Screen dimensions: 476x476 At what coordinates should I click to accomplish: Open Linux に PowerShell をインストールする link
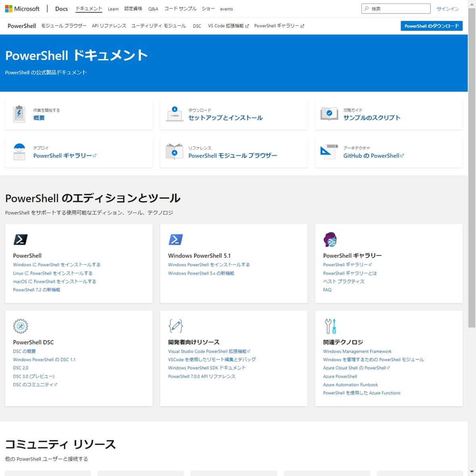coord(53,273)
